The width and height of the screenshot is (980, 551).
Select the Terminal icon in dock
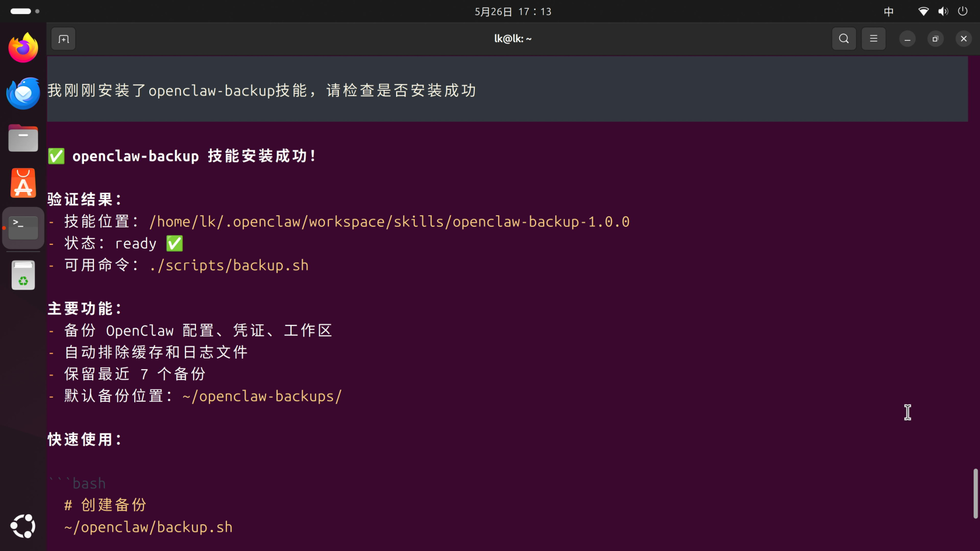(x=23, y=228)
